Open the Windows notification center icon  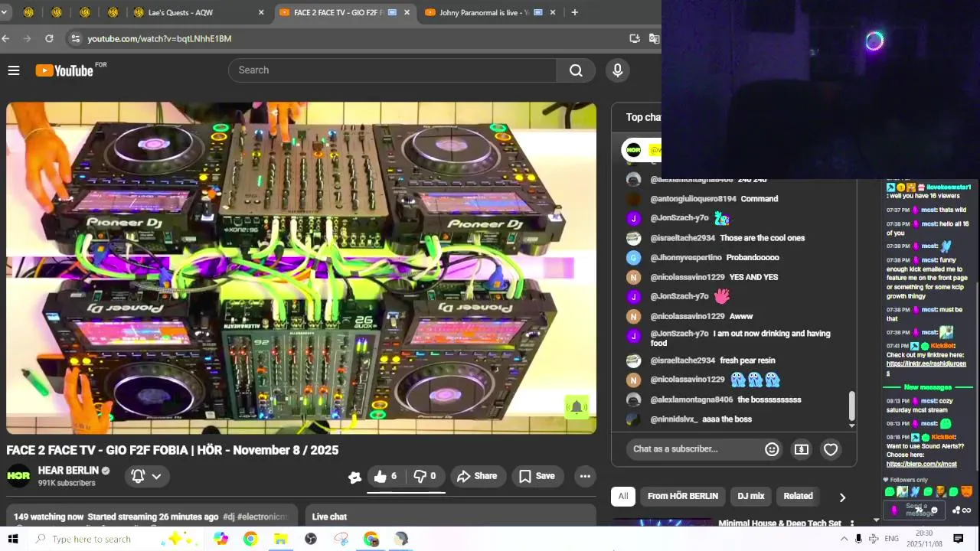tap(958, 539)
